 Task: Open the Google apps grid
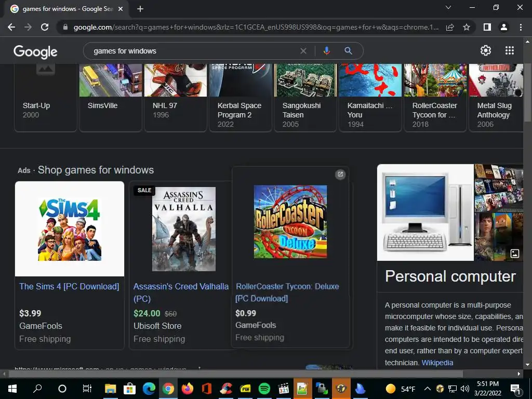click(x=510, y=50)
